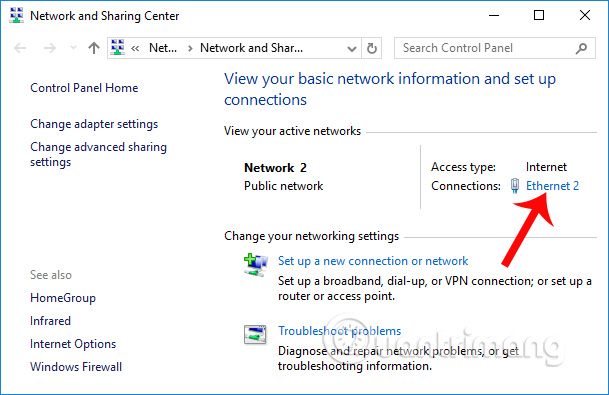The image size is (609, 395).
Task: Open Internet Options link
Action: point(73,344)
